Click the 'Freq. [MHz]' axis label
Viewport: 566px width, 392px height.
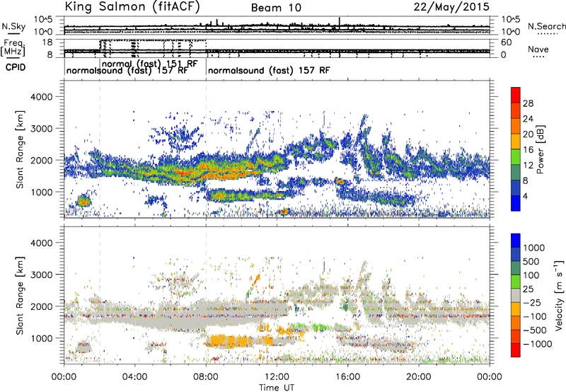pyautogui.click(x=13, y=47)
